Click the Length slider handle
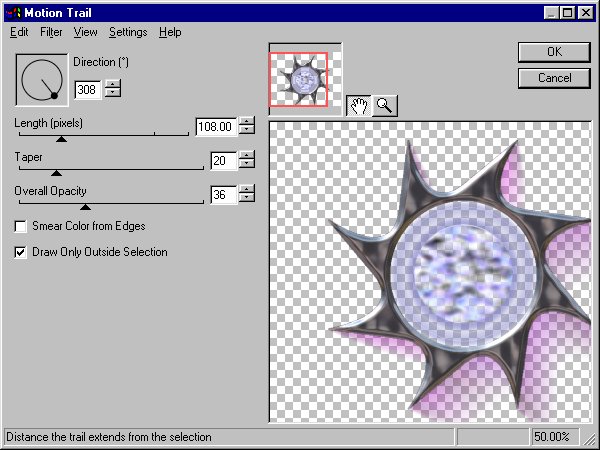600x450 pixels. click(x=61, y=139)
